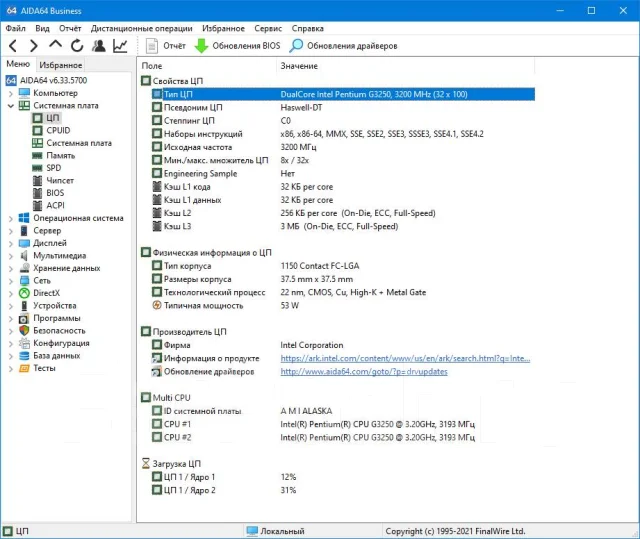The image size is (640, 539).
Task: Expand the Компьютер tree node
Action: pos(11,93)
